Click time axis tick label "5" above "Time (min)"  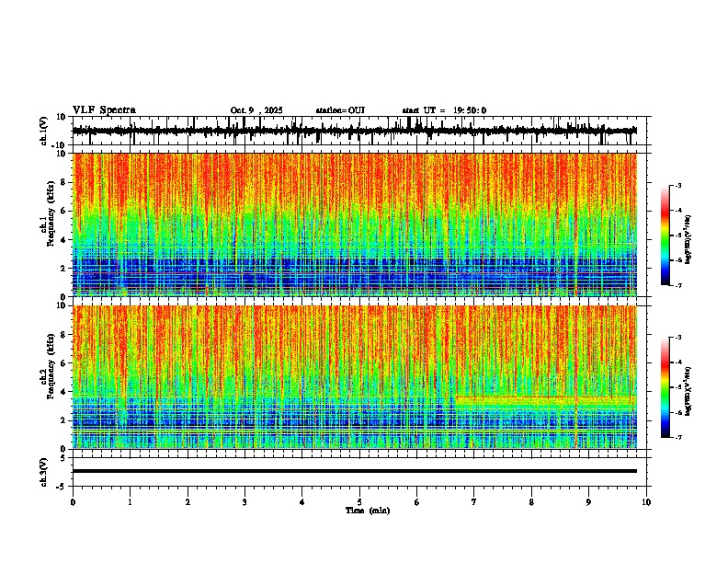[x=359, y=502]
